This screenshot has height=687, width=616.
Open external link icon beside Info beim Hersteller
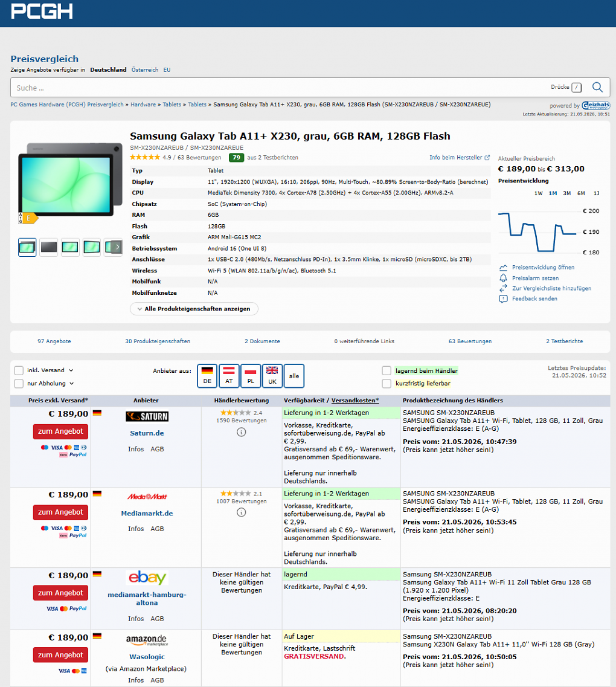pos(487,157)
